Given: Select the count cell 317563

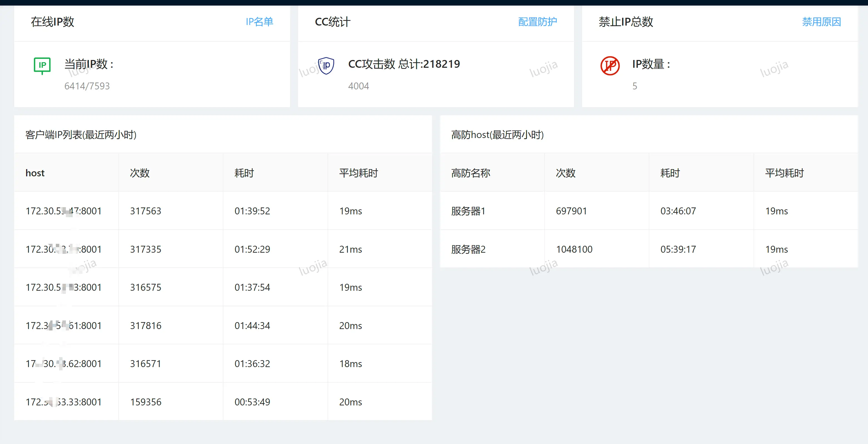Looking at the screenshot, I should tap(146, 211).
